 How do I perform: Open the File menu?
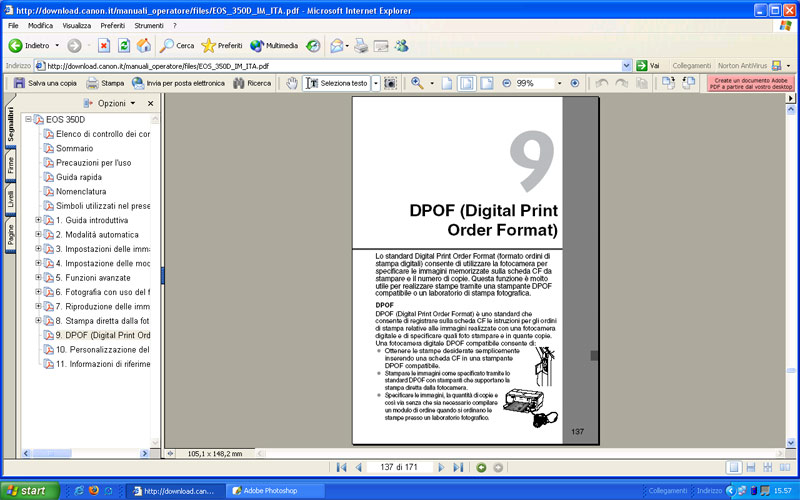click(x=13, y=26)
